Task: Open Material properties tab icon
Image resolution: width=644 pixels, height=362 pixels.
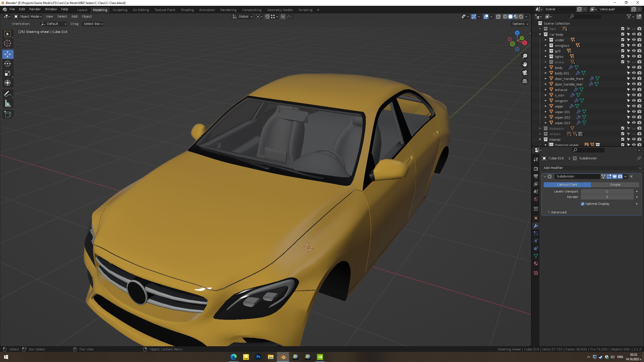Action: coord(536,263)
